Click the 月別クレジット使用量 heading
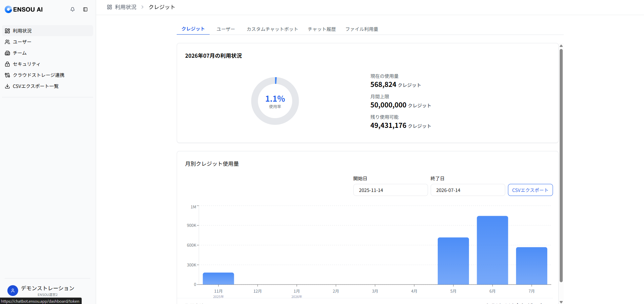 coord(212,164)
